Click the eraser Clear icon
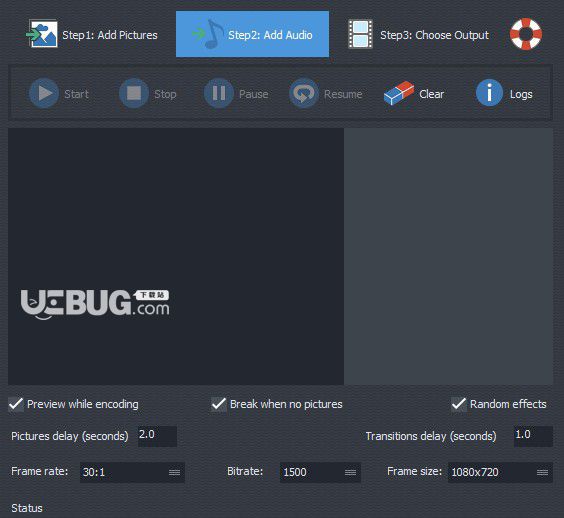Image resolution: width=564 pixels, height=518 pixels. coord(399,93)
